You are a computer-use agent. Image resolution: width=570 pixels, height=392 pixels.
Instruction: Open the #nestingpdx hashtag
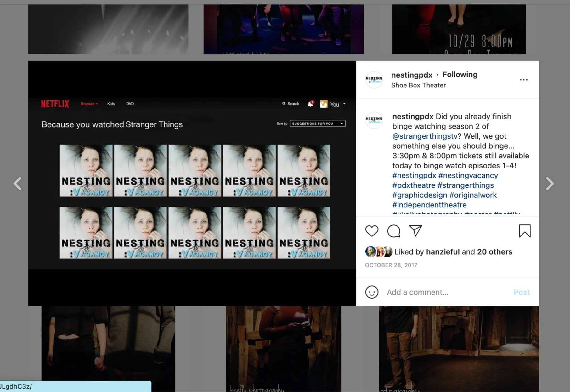coord(414,175)
